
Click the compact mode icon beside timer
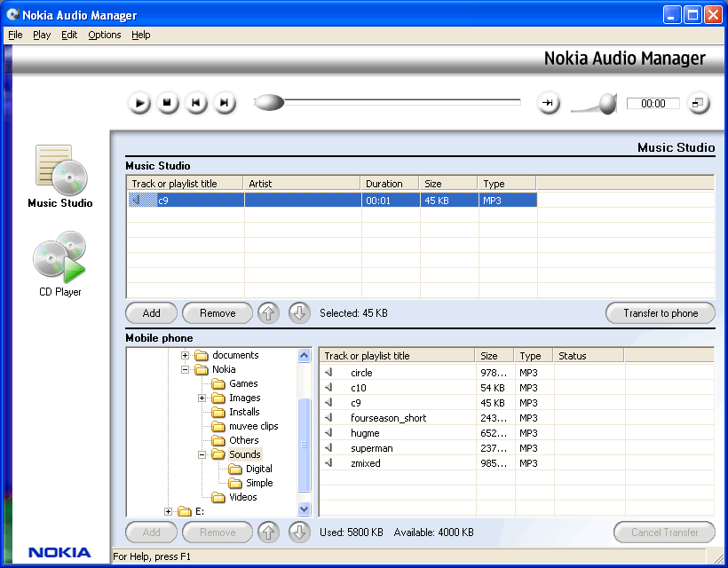coord(699,103)
